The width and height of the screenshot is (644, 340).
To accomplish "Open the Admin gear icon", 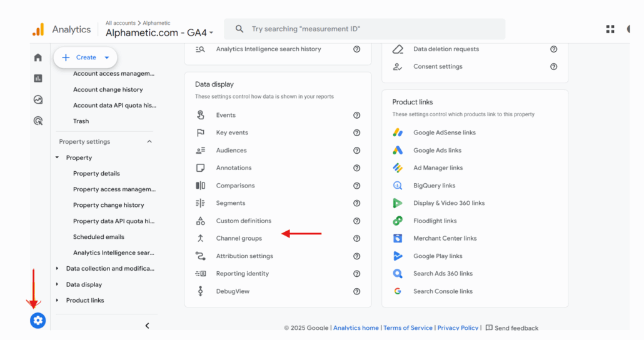I will tap(38, 321).
